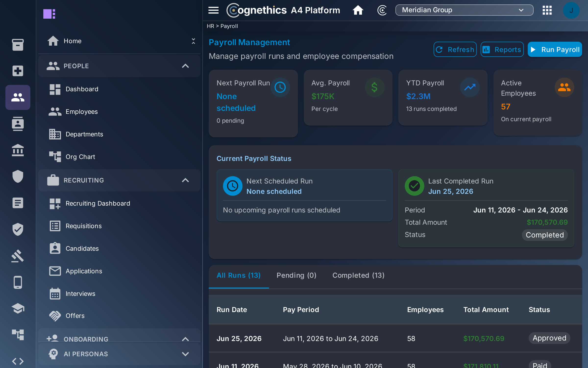The image size is (588, 368).
Task: Click the people icon on Active Employees card
Action: pyautogui.click(x=564, y=87)
